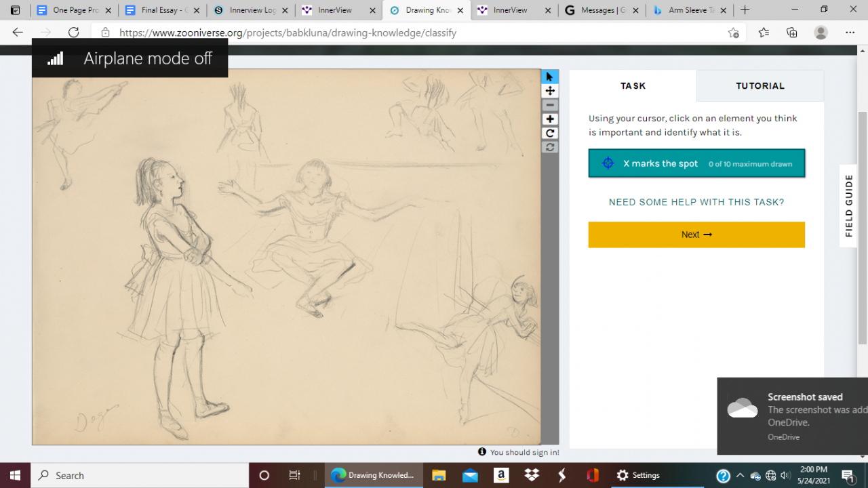
Task: Click the yellow Next button
Action: click(696, 235)
